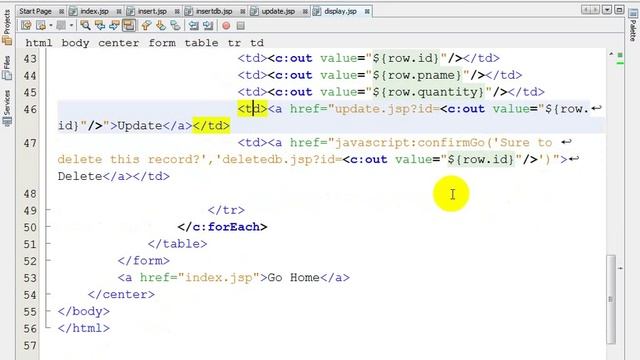The width and height of the screenshot is (640, 360).
Task: Select center in the breadcrumb bar
Action: [x=118, y=43]
